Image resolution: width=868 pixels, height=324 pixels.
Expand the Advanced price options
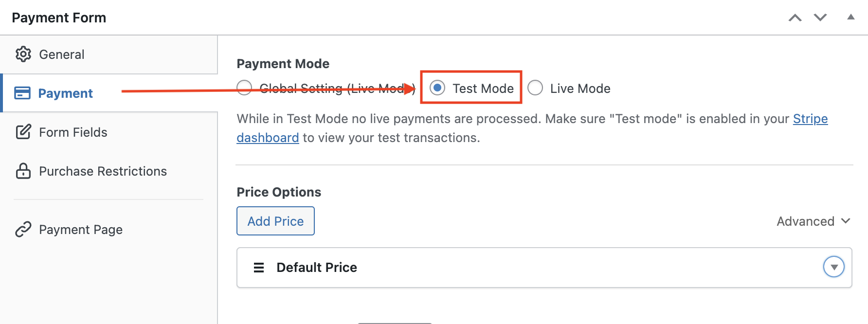pyautogui.click(x=813, y=221)
